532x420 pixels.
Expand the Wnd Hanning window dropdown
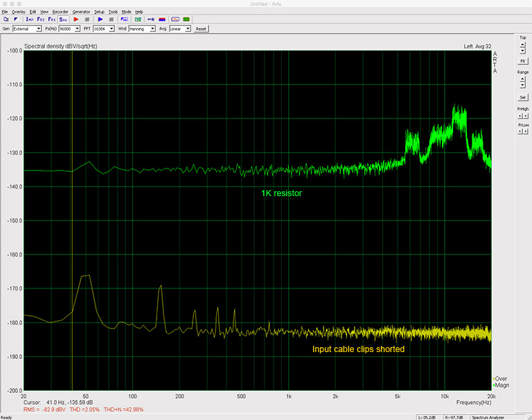pos(152,29)
